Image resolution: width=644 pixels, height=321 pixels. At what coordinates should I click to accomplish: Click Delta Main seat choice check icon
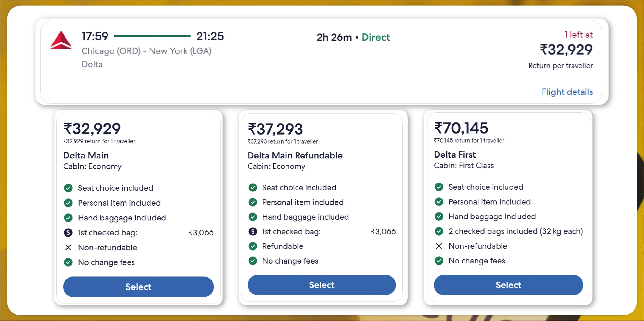68,188
